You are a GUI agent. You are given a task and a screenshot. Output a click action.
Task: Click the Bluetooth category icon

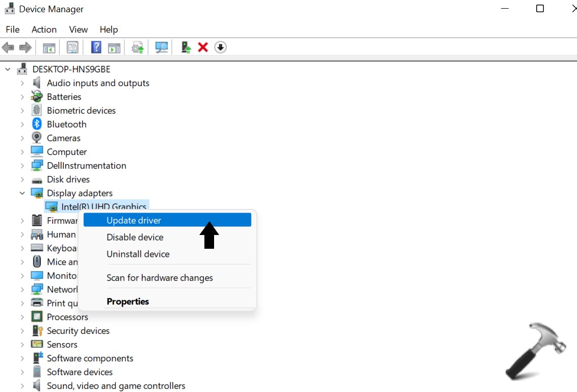(37, 124)
